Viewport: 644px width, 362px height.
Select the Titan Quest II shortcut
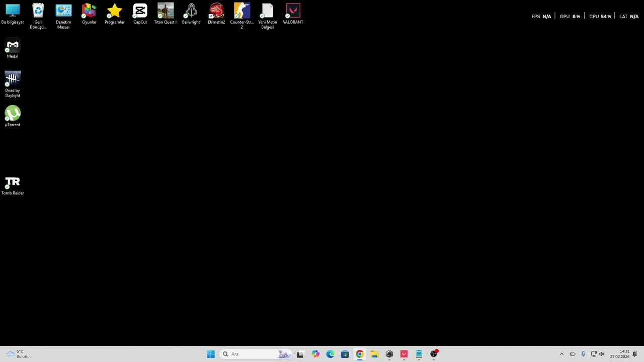coord(166,14)
